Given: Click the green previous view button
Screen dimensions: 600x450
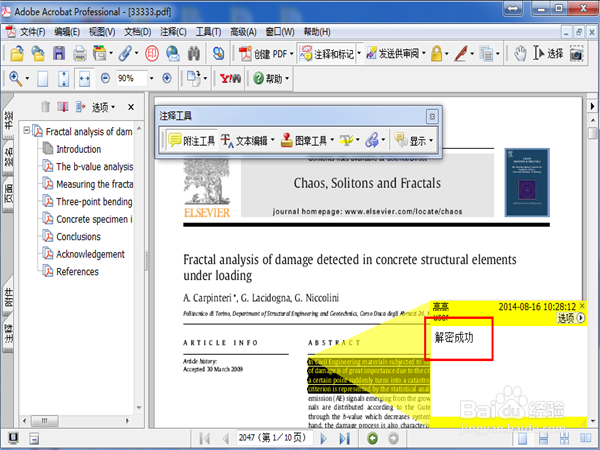Looking at the screenshot, I should (x=372, y=438).
